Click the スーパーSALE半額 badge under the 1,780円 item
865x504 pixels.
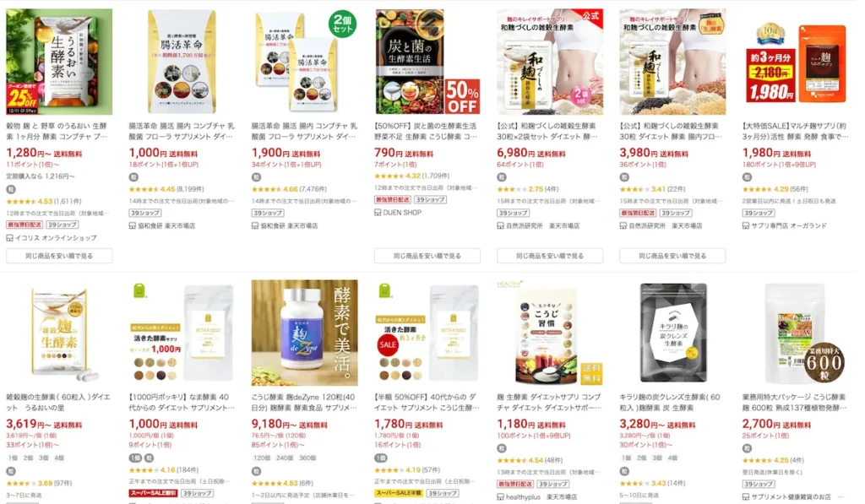(399, 493)
